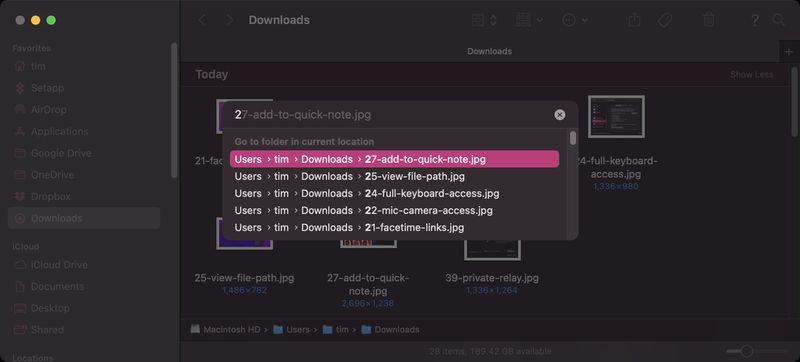This screenshot has width=800, height=362.
Task: Open the icon view switcher dropdown
Action: point(484,20)
